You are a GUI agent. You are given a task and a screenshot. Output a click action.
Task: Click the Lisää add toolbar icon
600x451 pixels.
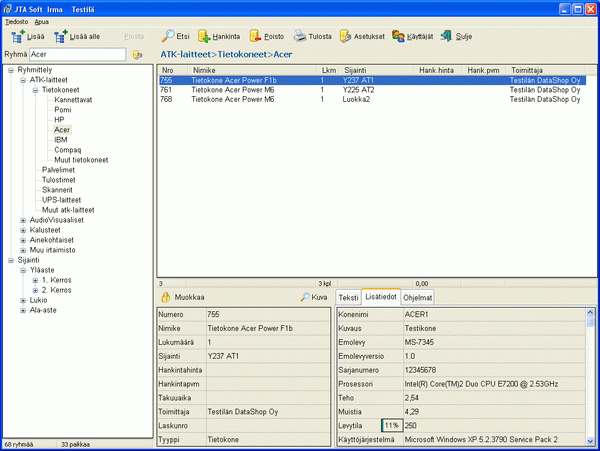click(18, 36)
